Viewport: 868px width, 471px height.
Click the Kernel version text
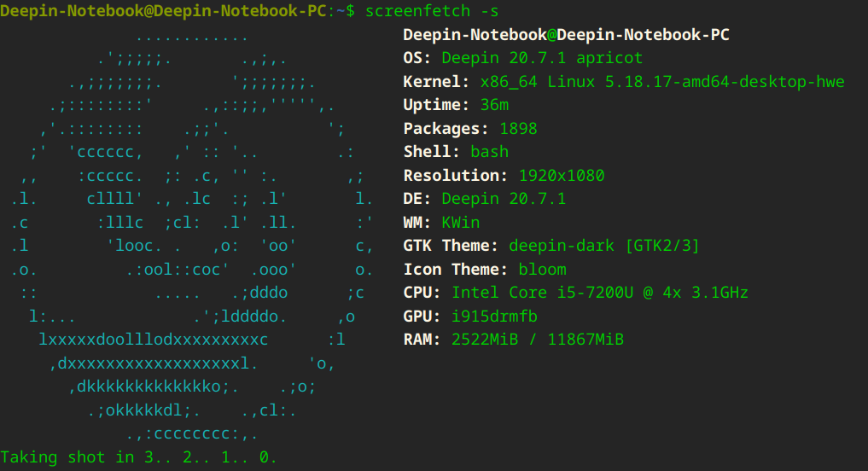tap(661, 83)
